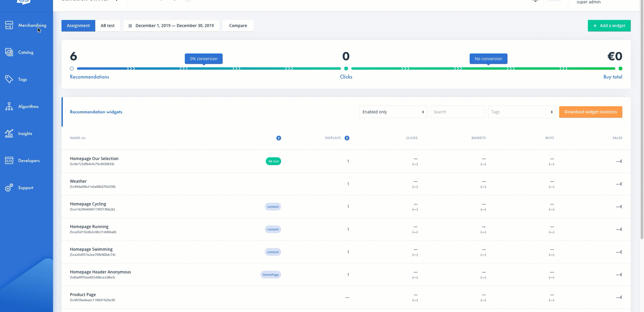Click the Algorithms sidebar icon

(x=9, y=106)
